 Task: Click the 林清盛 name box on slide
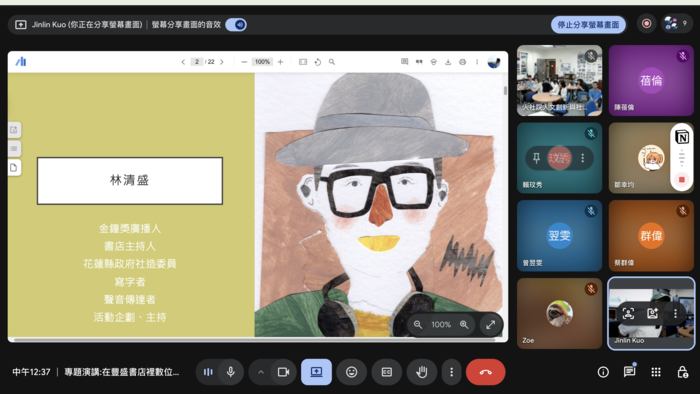click(x=129, y=181)
